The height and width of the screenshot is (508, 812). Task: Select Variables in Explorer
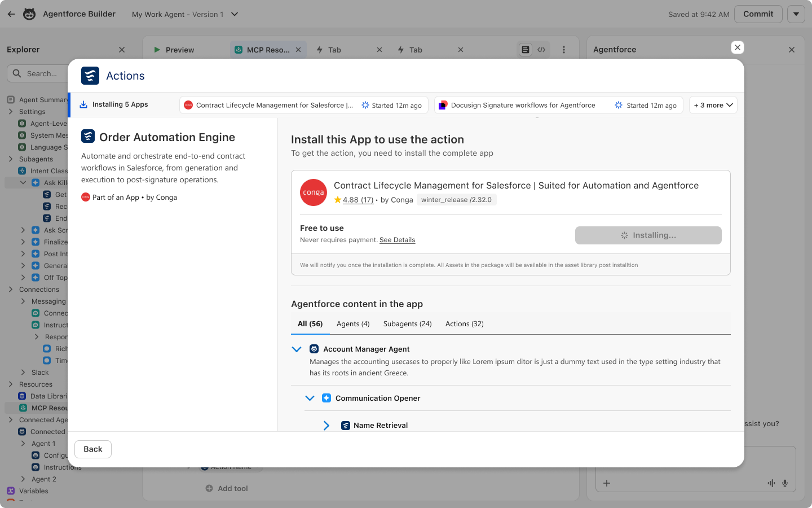click(x=34, y=491)
